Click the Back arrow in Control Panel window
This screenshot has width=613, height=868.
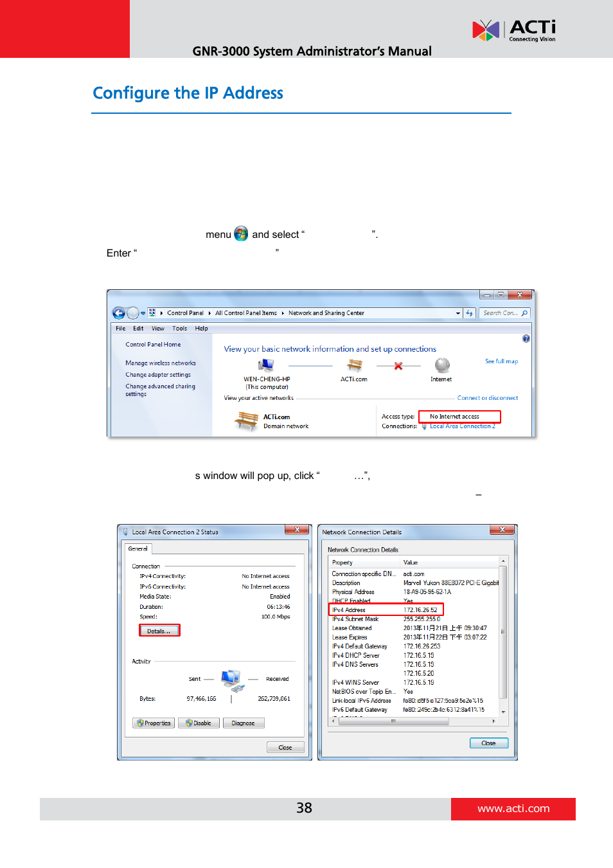(x=119, y=313)
